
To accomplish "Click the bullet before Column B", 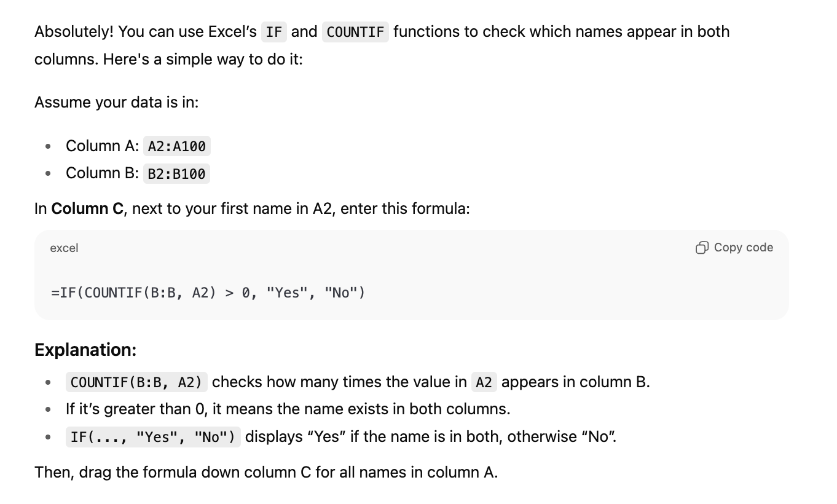I will (x=47, y=174).
